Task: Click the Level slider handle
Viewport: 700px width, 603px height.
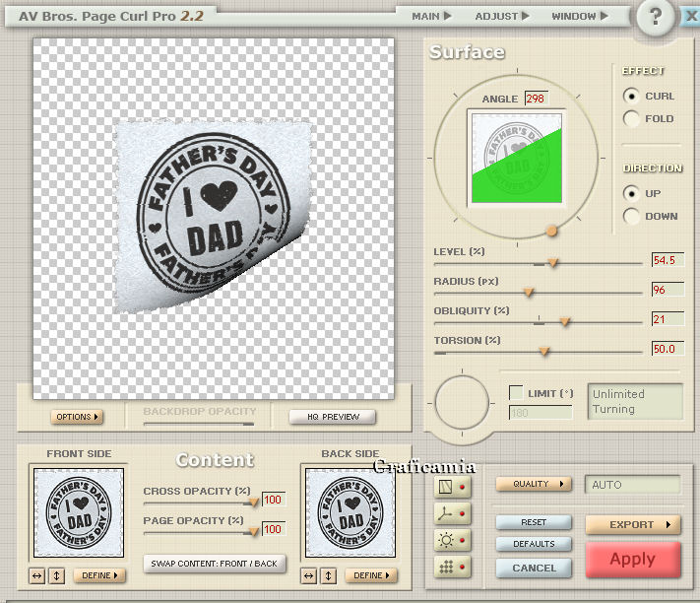Action: click(553, 262)
